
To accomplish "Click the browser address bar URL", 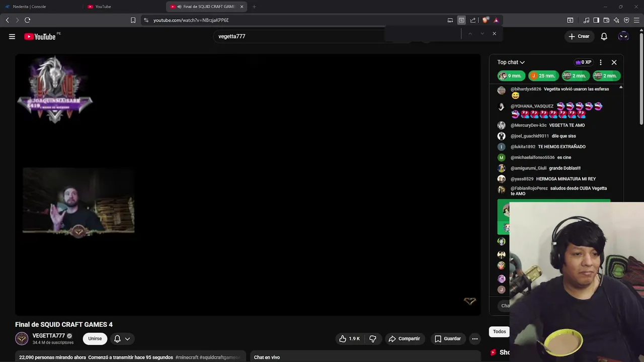I will pos(191,20).
